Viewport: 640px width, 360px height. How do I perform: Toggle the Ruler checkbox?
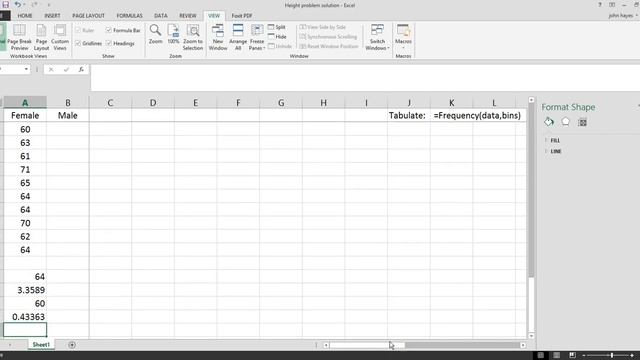(x=78, y=30)
